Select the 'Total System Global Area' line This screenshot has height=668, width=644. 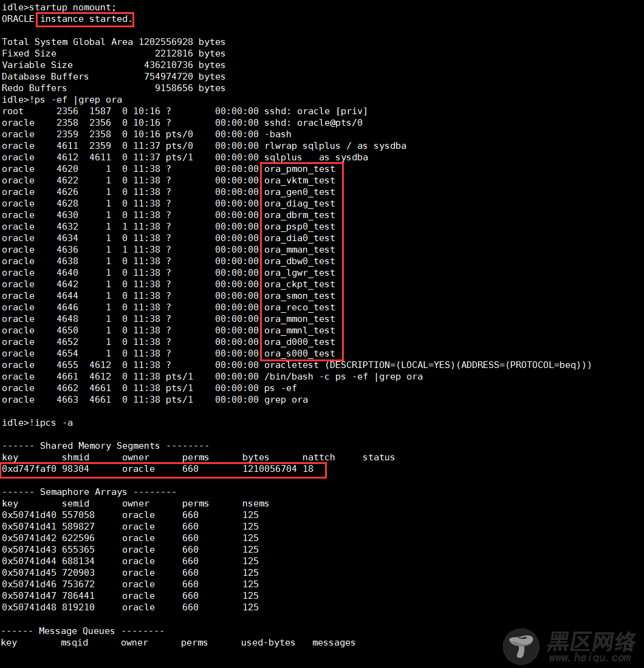click(x=114, y=42)
